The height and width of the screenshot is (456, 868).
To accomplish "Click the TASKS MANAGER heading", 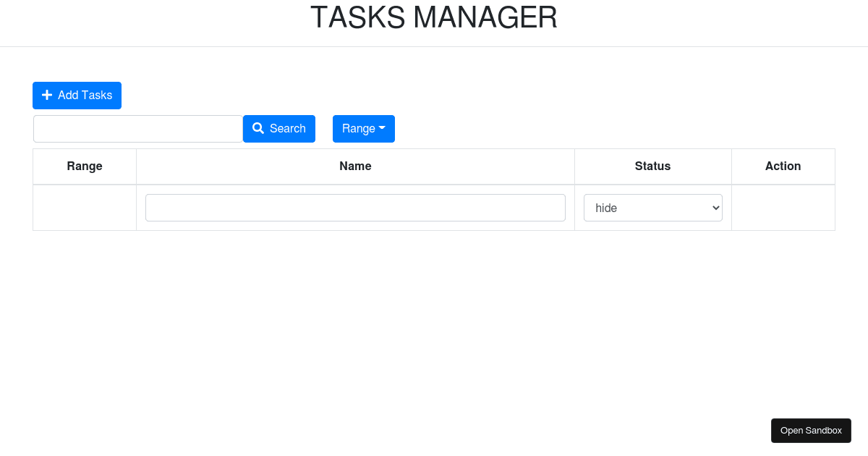I will [x=434, y=18].
